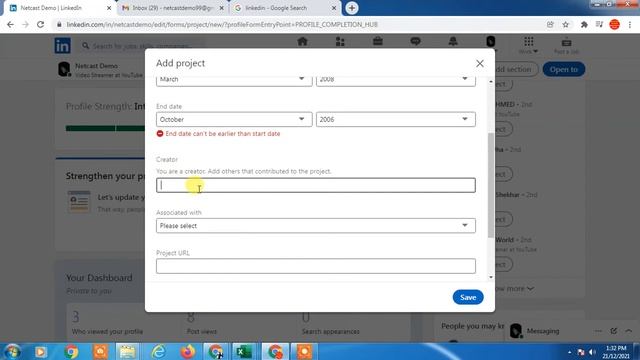Open the Jobs briefcase icon
Viewport: 640px width, 360px height.
pyautogui.click(x=378, y=42)
